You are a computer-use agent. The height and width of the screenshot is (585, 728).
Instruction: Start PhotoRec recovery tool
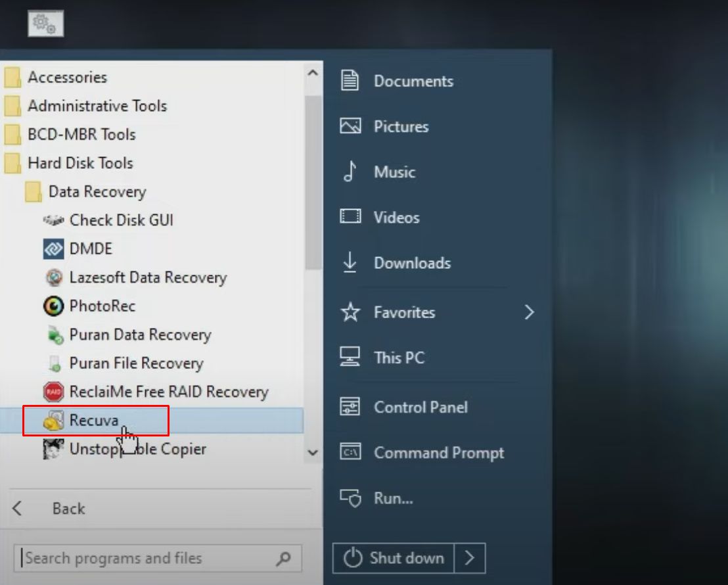pos(102,306)
